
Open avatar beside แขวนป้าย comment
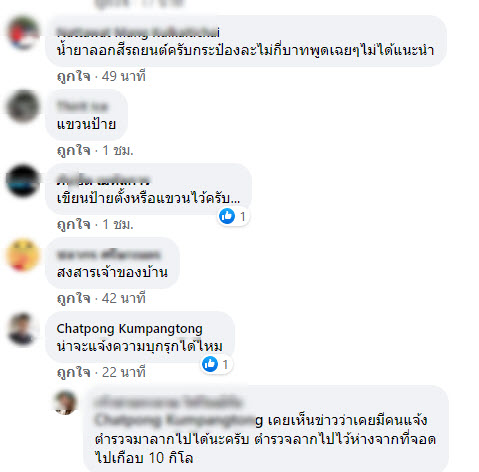pos(22,107)
